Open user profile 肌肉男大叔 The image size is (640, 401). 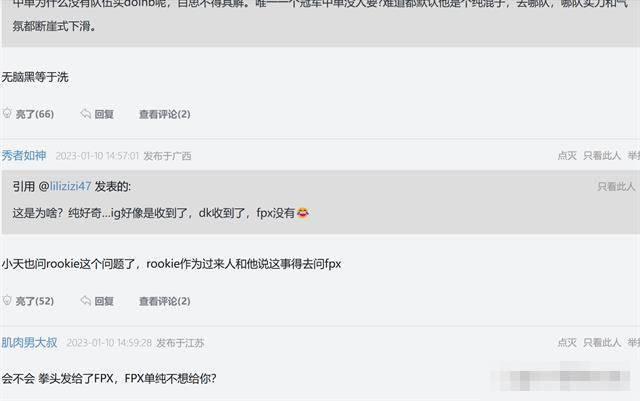pos(29,342)
